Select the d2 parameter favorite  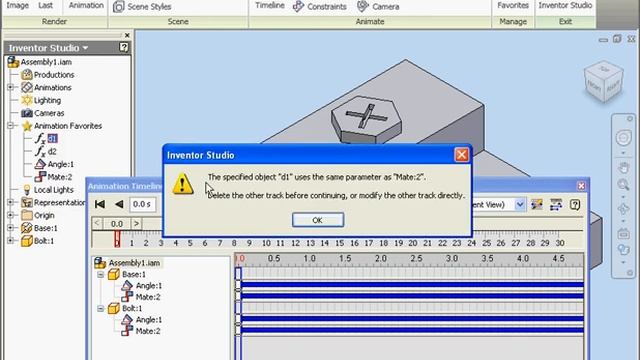(52, 151)
